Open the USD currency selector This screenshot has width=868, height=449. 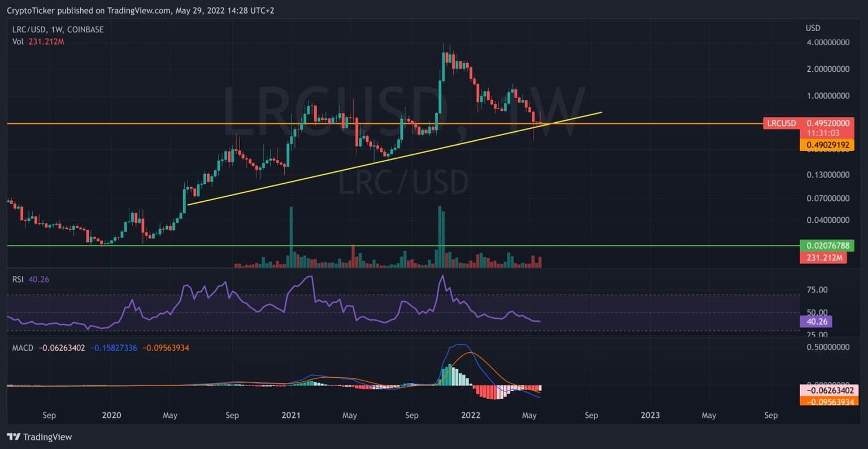[x=813, y=28]
